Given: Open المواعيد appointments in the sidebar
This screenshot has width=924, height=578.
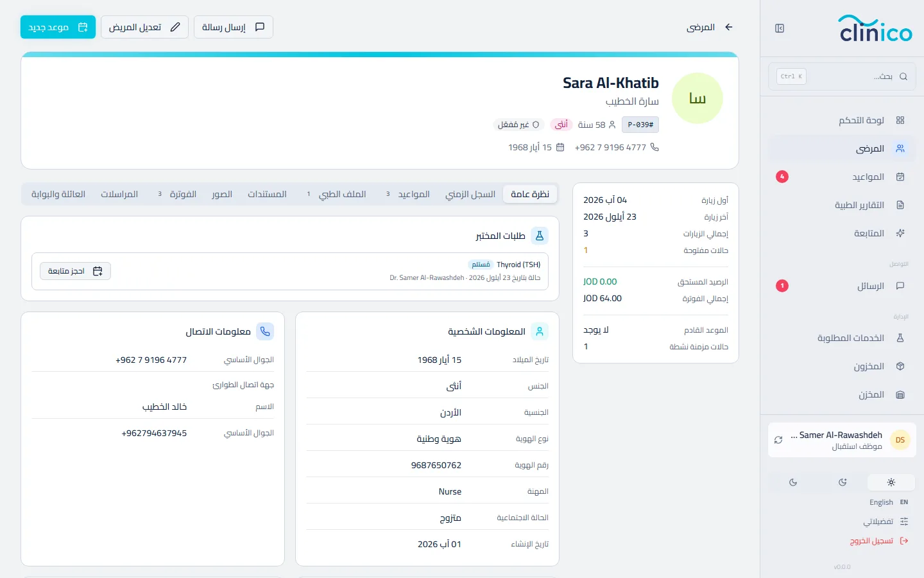Looking at the screenshot, I should point(842,177).
